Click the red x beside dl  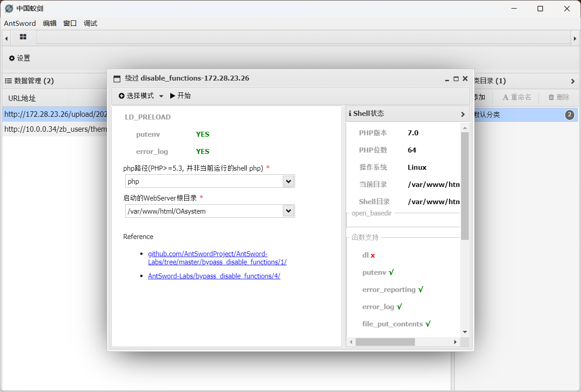tap(373, 256)
